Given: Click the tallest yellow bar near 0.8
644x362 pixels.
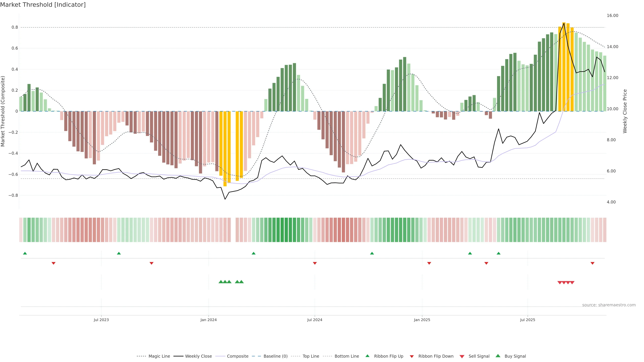Looking at the screenshot, I should [x=564, y=67].
